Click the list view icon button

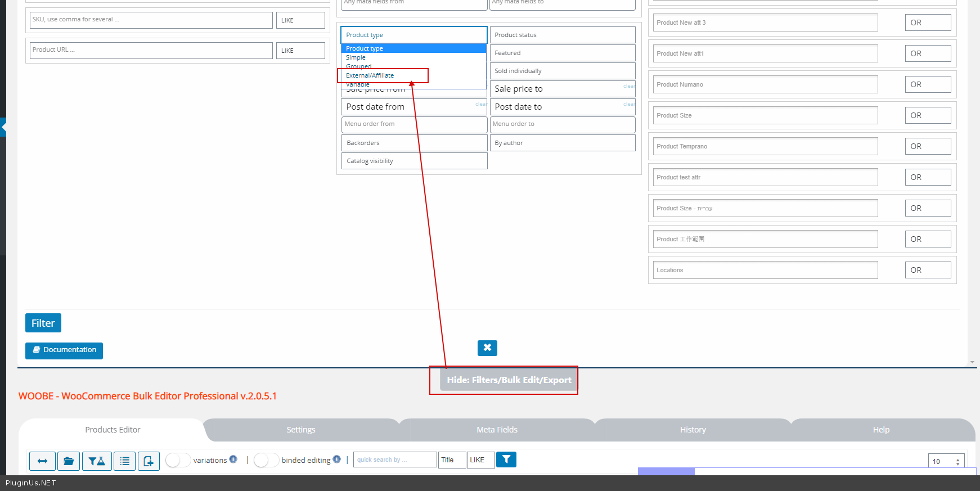[x=125, y=461]
